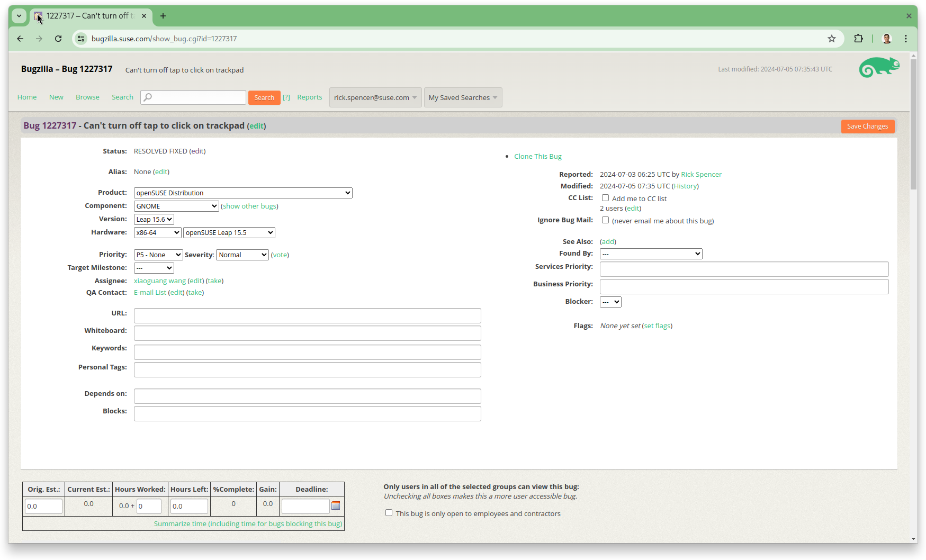Open the Severity dropdown
The image size is (926, 560).
click(242, 255)
